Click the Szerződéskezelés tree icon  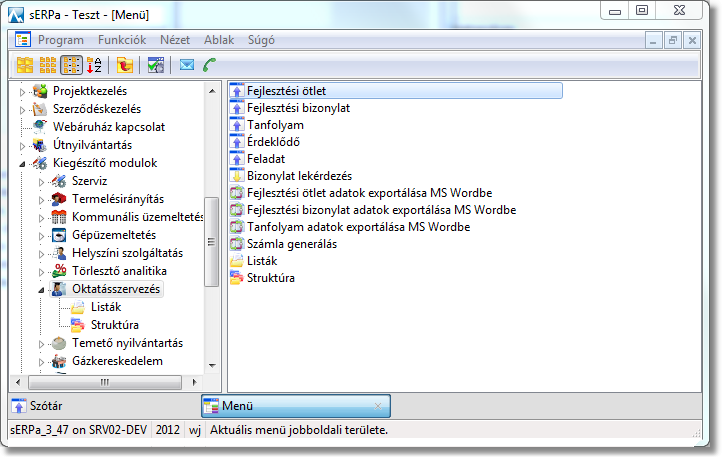pyautogui.click(x=40, y=109)
